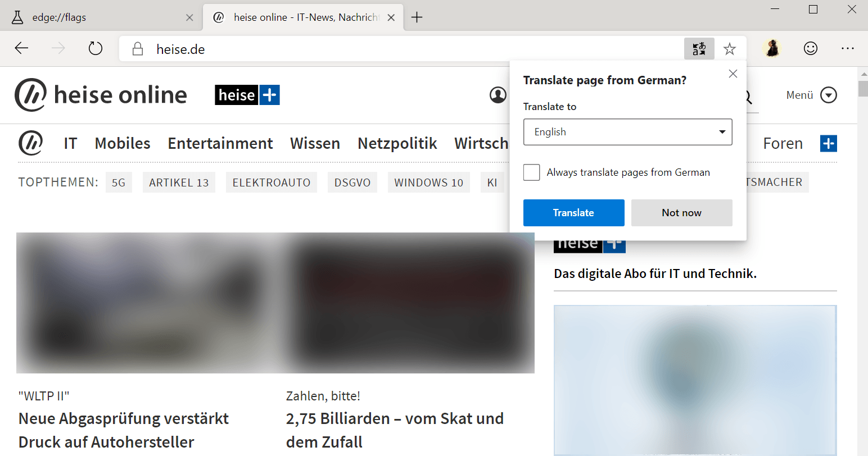The image size is (868, 456).
Task: Click the smiley feedback icon
Action: 810,49
